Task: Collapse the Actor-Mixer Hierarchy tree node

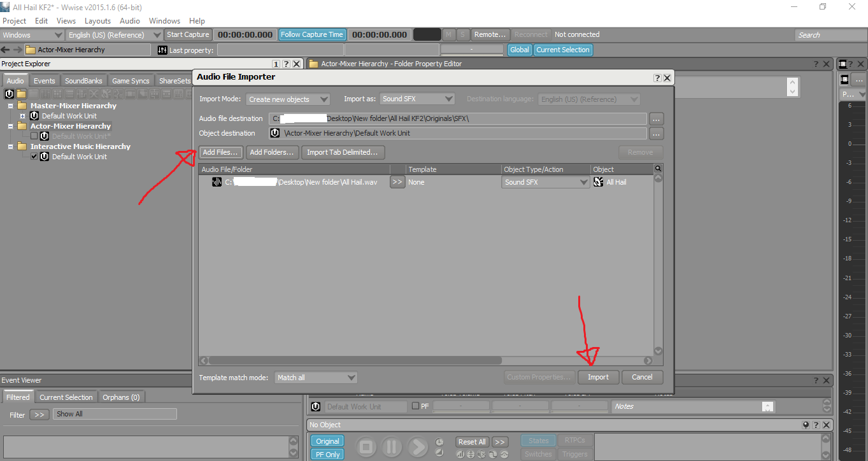Action: [x=11, y=126]
